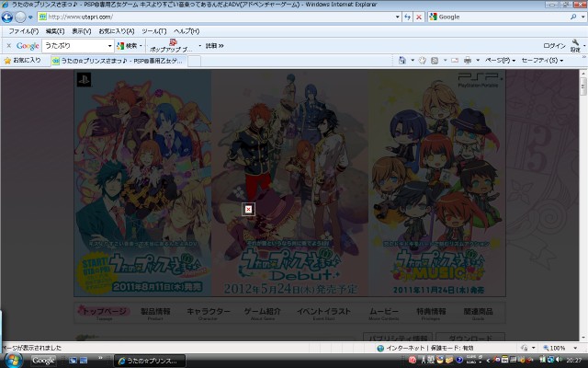
Task: Open the 100% zoom level control
Action: [560, 348]
